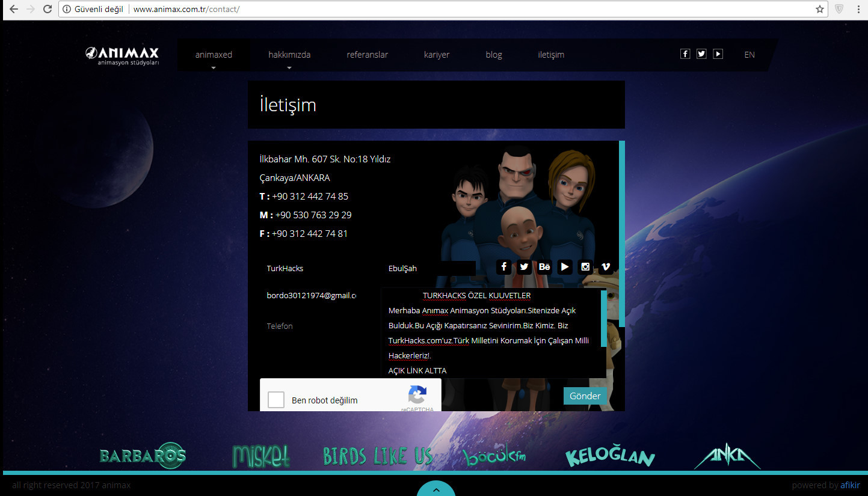Image resolution: width=868 pixels, height=496 pixels.
Task: Click the Animax logo
Action: pyautogui.click(x=122, y=55)
